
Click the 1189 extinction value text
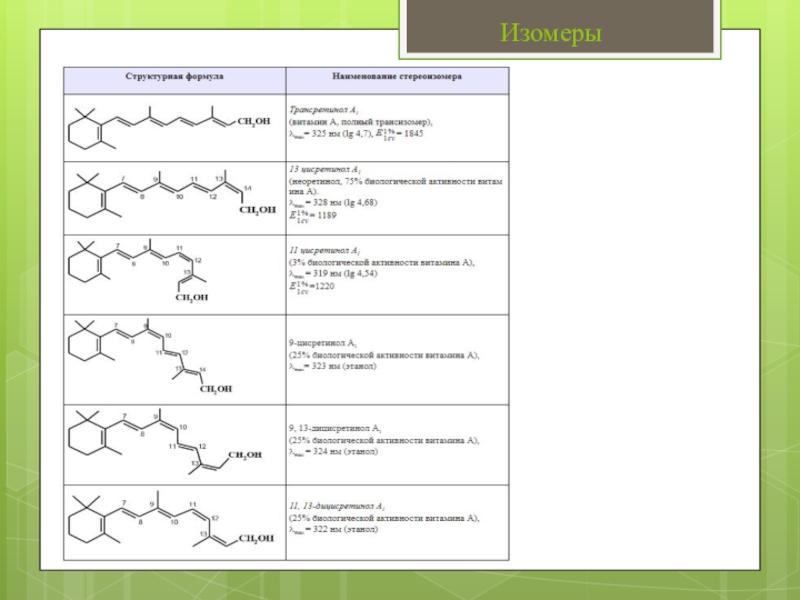(327, 215)
